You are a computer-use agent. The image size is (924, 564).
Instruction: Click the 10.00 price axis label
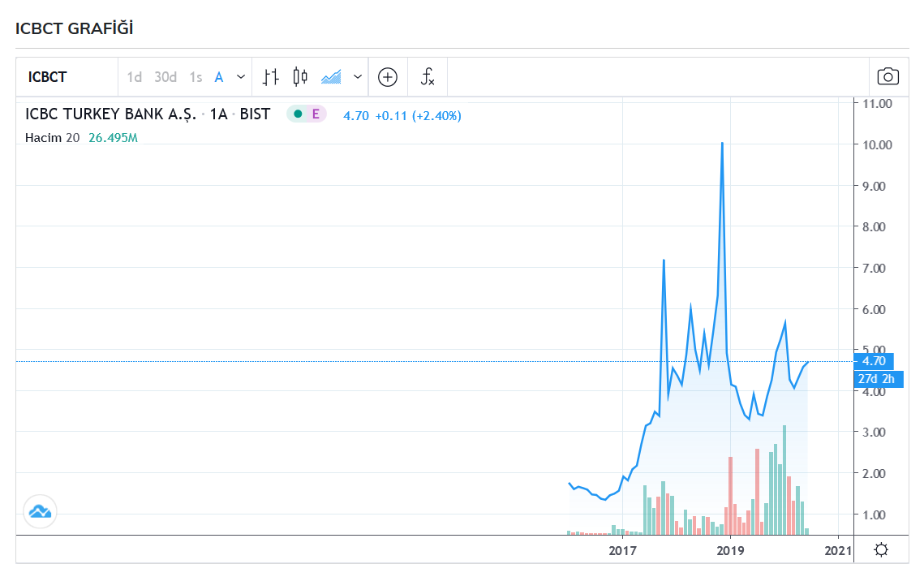[878, 145]
